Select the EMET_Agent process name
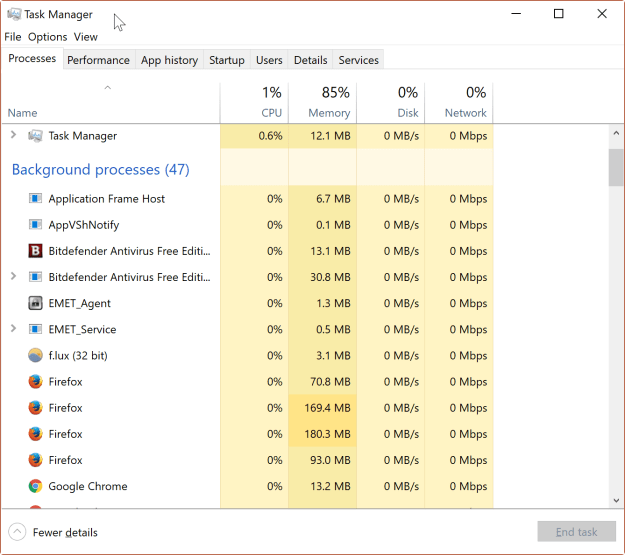The height and width of the screenshot is (555, 625). [79, 304]
